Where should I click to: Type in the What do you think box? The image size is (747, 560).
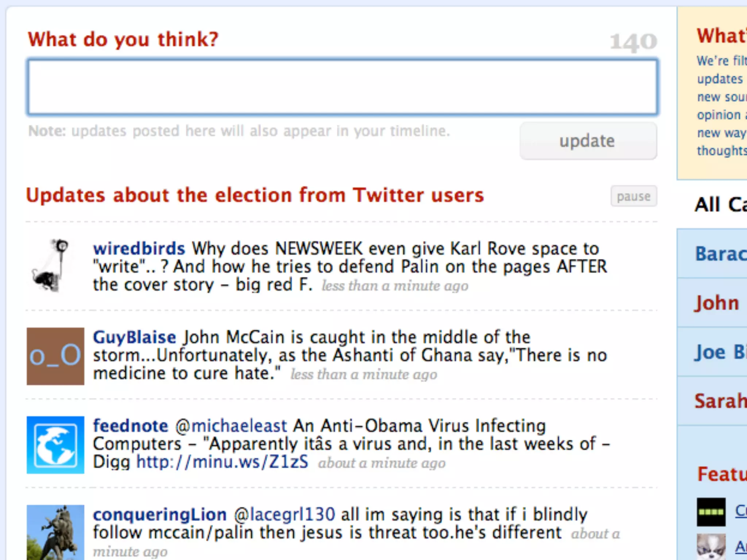click(342, 87)
